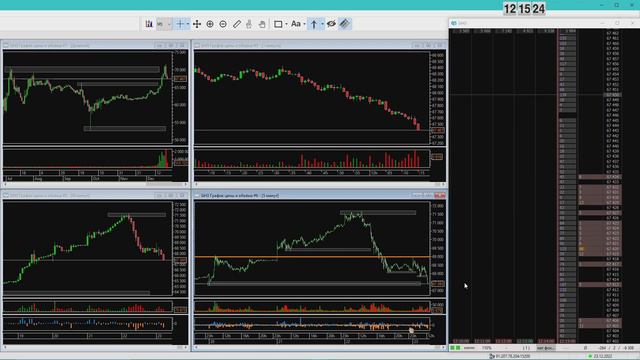Click the zoom in plus icon
Viewport: 640px width, 360px height.
point(210,24)
